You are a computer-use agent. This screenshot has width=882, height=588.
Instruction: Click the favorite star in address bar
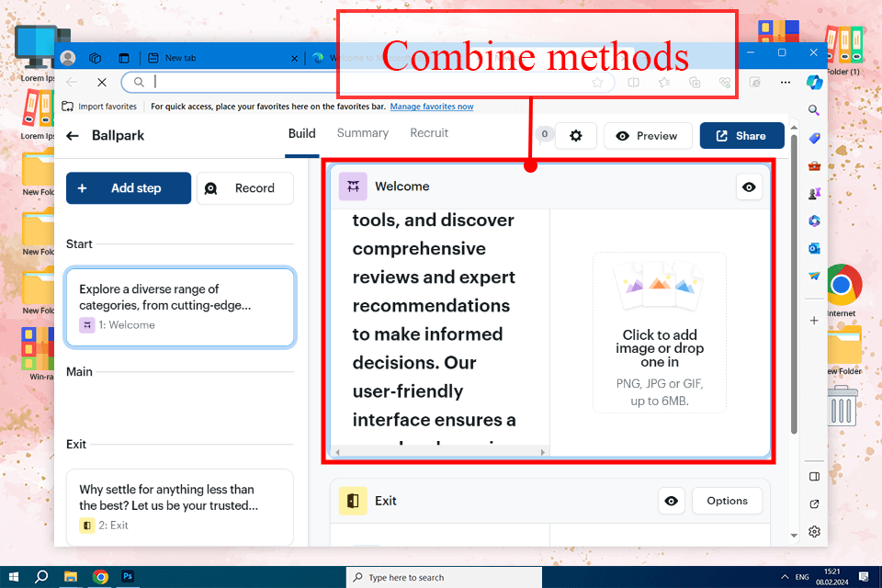(597, 83)
